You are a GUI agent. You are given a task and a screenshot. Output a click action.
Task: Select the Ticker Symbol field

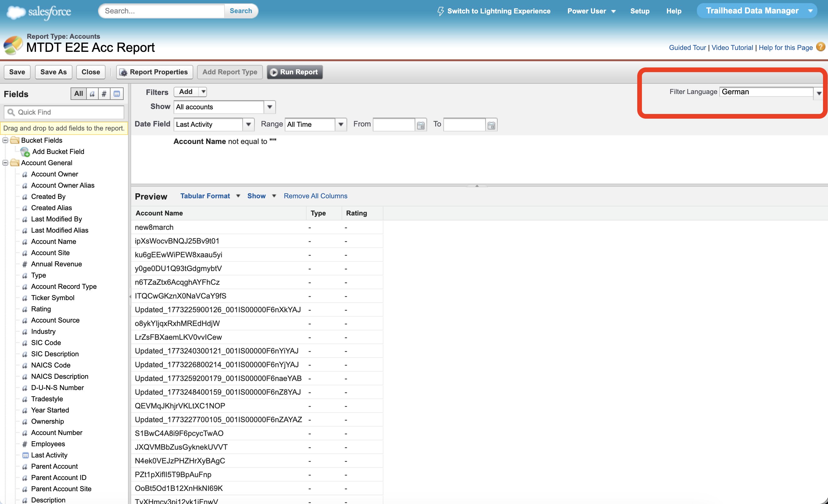53,298
